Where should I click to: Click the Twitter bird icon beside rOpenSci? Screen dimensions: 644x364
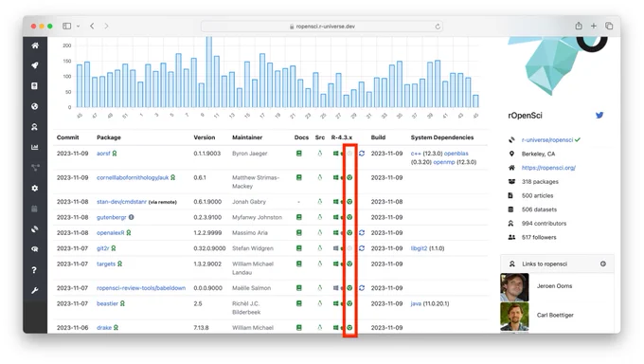pyautogui.click(x=599, y=115)
